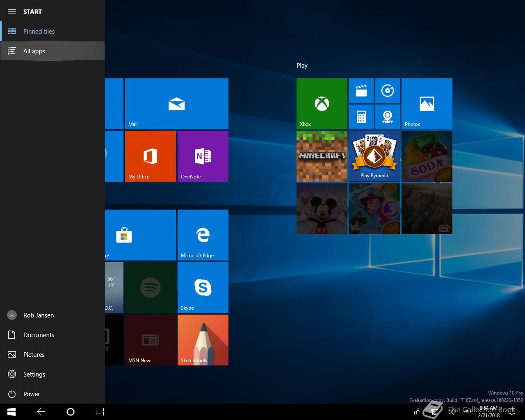Screen dimensions: 525x420
Task: Open the March of Empires Gameloft tile
Action: pos(427,209)
